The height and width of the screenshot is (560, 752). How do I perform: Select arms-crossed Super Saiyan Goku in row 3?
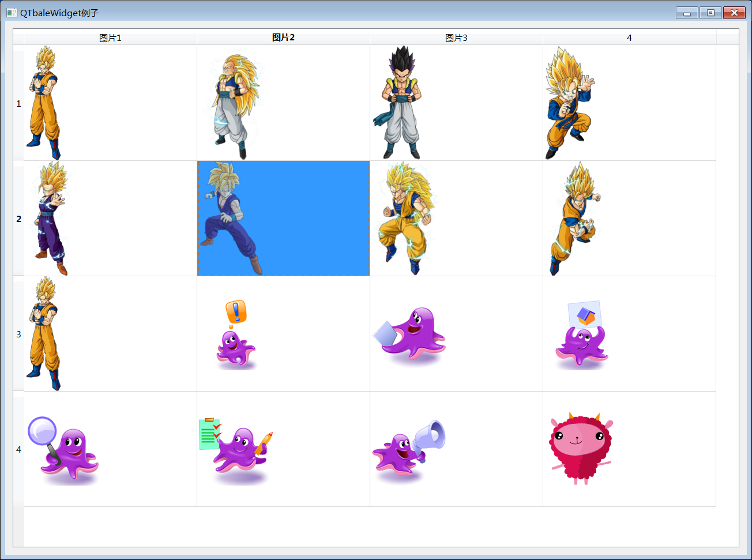tap(43, 333)
